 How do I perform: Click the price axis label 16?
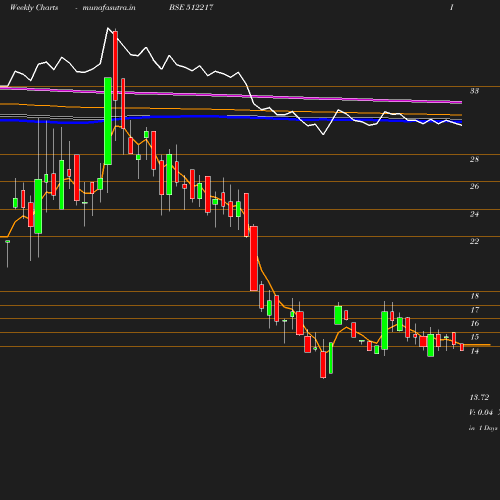coord(474,323)
